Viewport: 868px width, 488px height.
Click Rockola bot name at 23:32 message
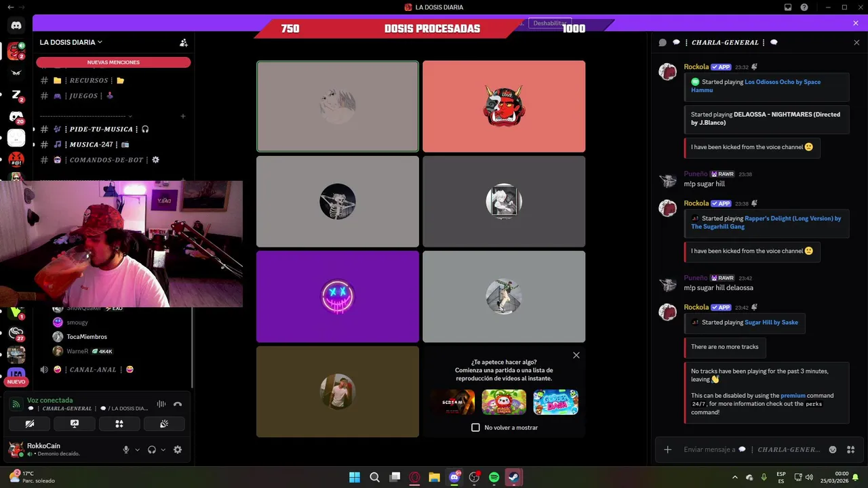[x=696, y=67]
